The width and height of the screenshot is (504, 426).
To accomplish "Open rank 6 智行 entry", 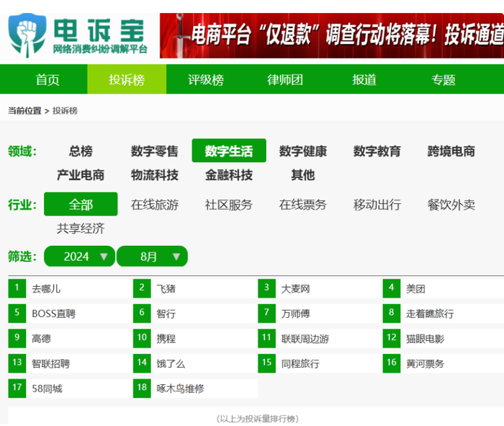I will 195,314.
